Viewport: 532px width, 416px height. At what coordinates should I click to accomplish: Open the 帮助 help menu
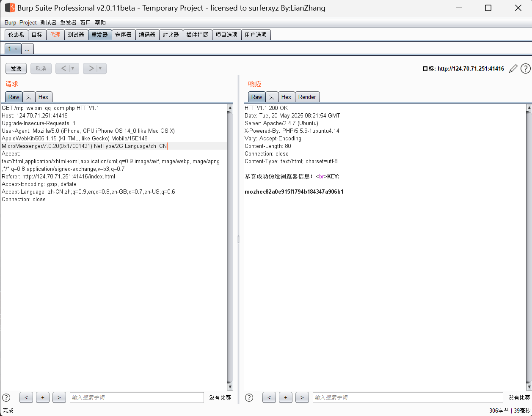pyautogui.click(x=100, y=22)
